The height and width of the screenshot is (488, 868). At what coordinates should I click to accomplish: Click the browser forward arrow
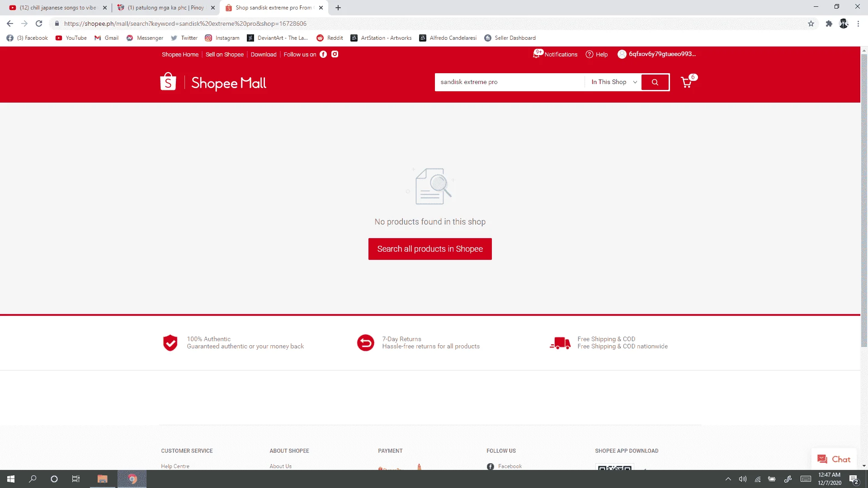click(24, 23)
